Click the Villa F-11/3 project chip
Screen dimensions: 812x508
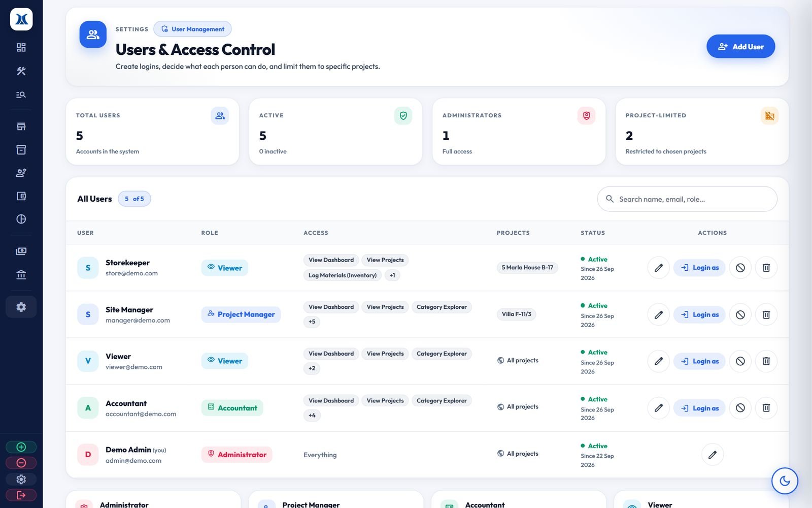516,314
